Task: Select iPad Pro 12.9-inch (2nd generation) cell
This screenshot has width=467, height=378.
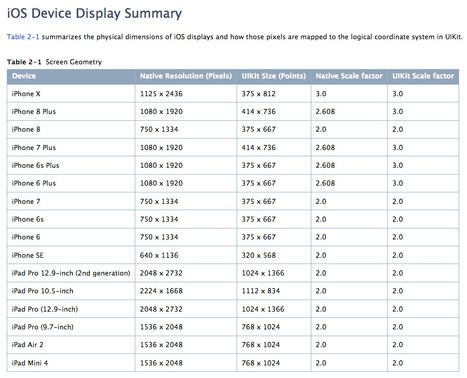Action: pyautogui.click(x=71, y=273)
